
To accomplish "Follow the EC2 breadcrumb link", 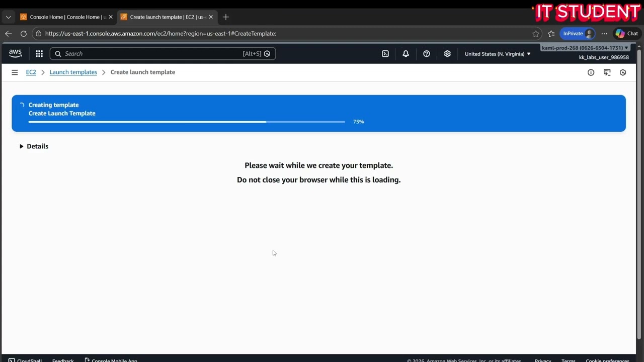I will coord(31,72).
